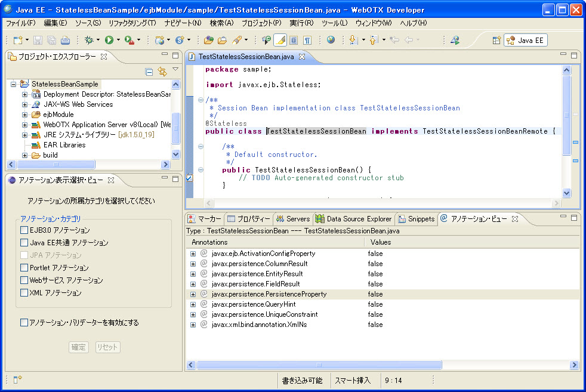Open the リファクタリング(T) menu
Viewport: 586px width, 392px height.
pos(132,23)
